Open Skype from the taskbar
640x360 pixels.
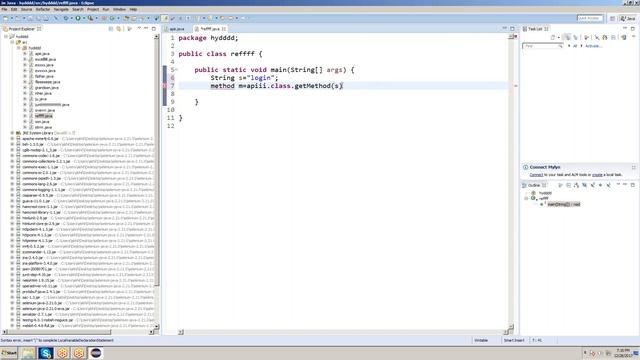[x=46, y=353]
